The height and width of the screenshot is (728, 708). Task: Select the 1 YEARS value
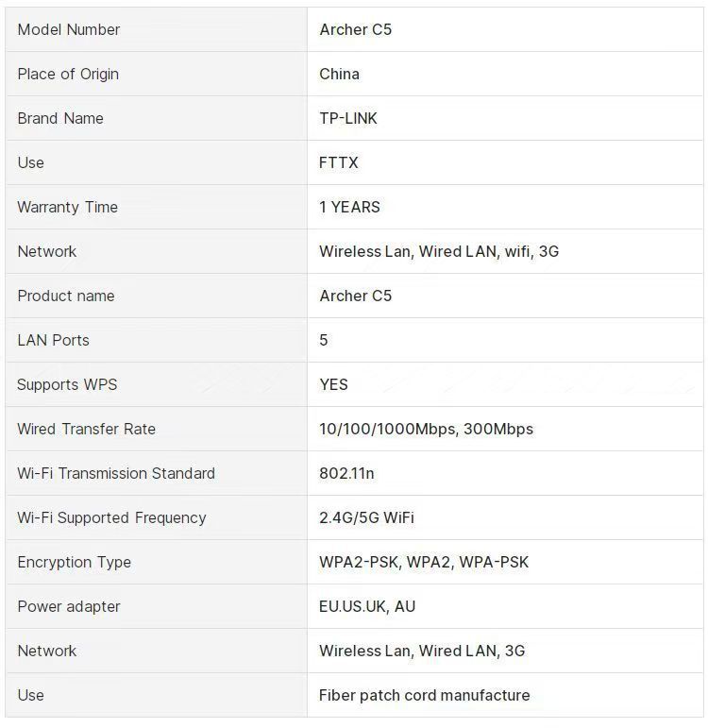349,207
